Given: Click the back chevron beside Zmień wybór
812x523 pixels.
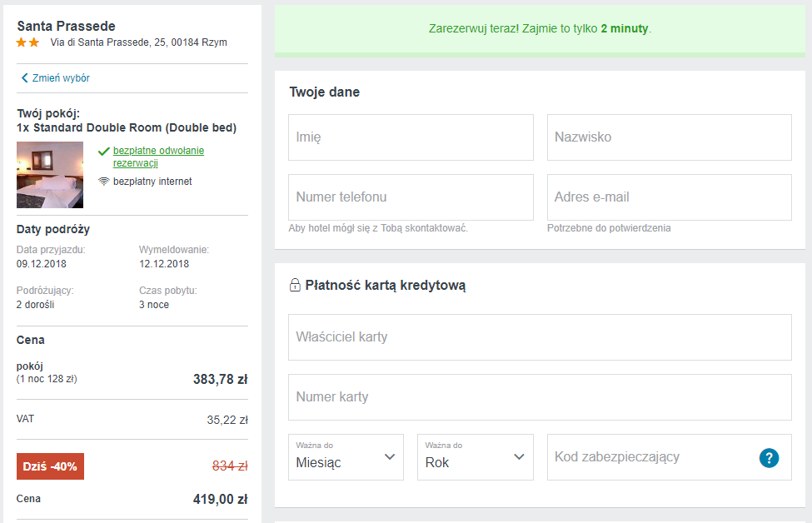Looking at the screenshot, I should [24, 78].
